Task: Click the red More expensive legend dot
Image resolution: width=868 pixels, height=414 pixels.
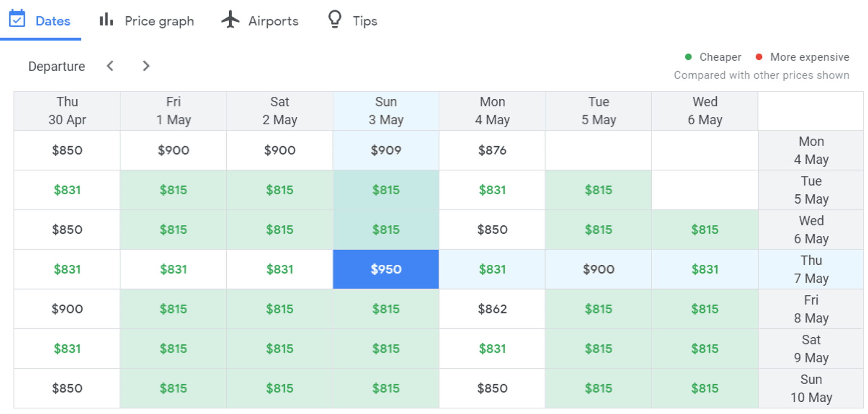Action: pos(759,56)
